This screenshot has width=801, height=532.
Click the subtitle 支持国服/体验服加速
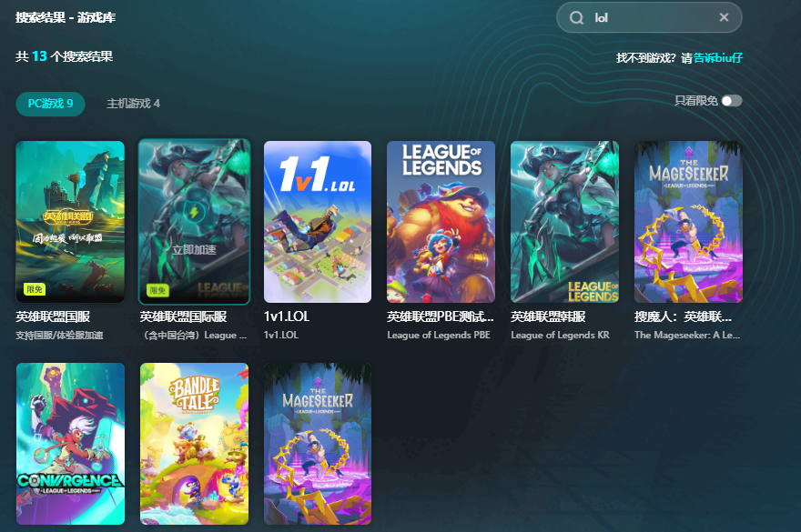coord(60,336)
